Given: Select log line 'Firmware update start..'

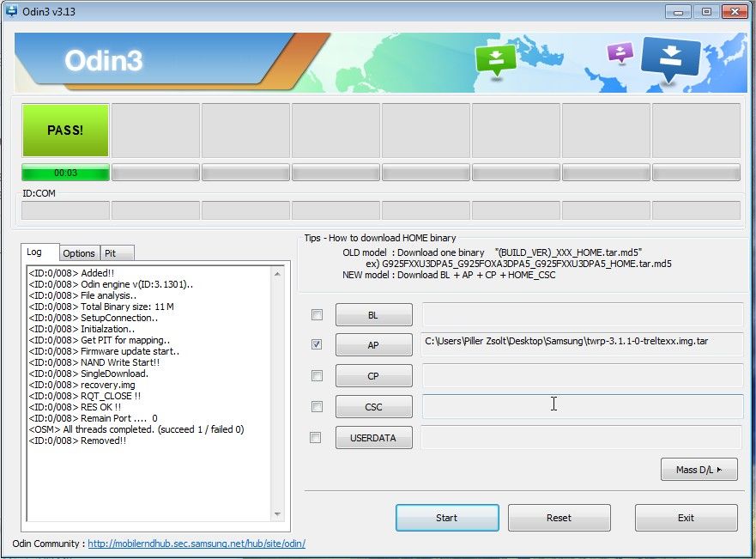Looking at the screenshot, I should click(104, 351).
